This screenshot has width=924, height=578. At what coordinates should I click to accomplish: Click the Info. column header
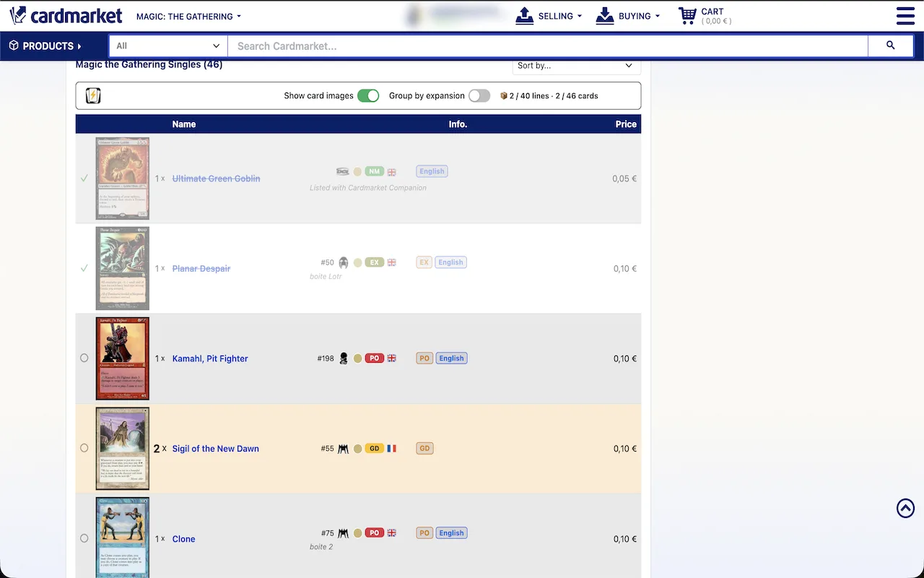[x=458, y=124]
